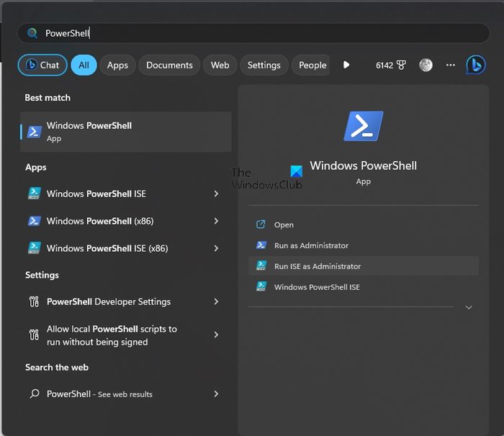
Task: Expand Windows PowerShell ISE options chevron
Action: coord(216,194)
